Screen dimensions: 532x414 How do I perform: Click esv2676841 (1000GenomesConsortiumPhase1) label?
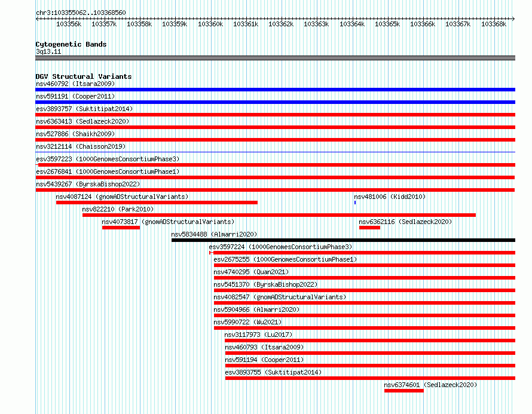[x=108, y=171]
